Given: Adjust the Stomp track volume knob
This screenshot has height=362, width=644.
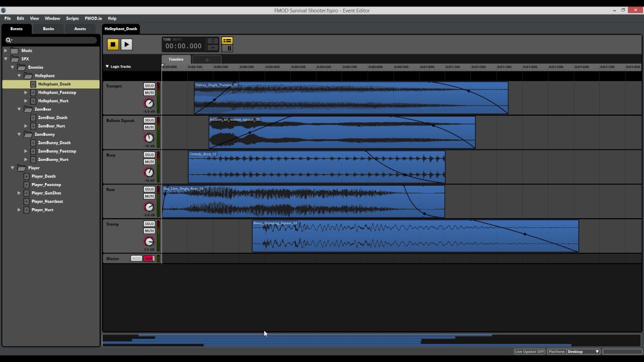Looking at the screenshot, I should click(149, 241).
